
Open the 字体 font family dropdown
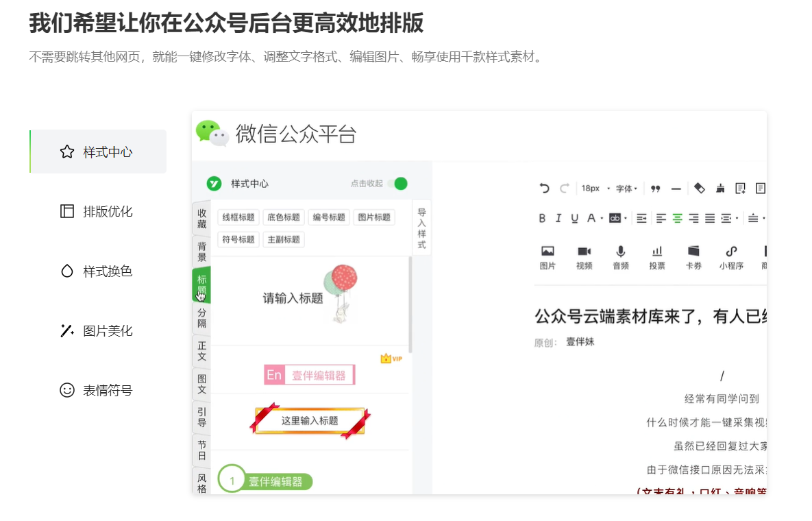tap(626, 189)
